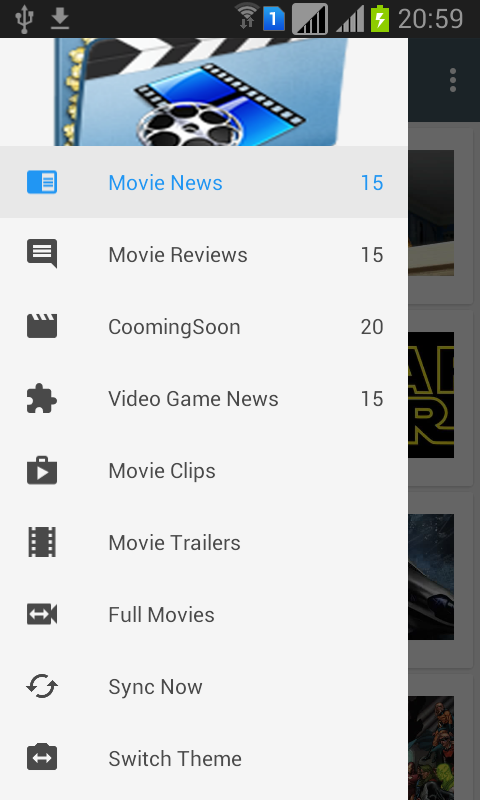480x800 pixels.
Task: Tap the Star Wars article thumbnail
Action: click(x=431, y=395)
